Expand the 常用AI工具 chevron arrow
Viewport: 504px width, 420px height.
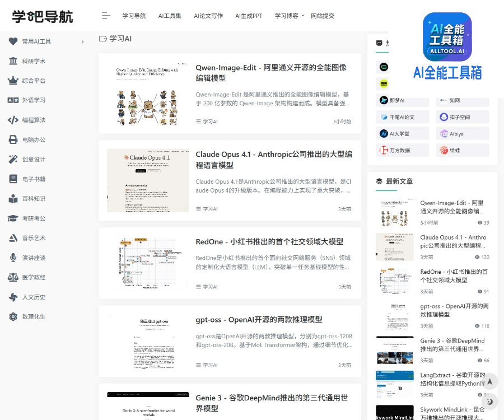[83, 42]
